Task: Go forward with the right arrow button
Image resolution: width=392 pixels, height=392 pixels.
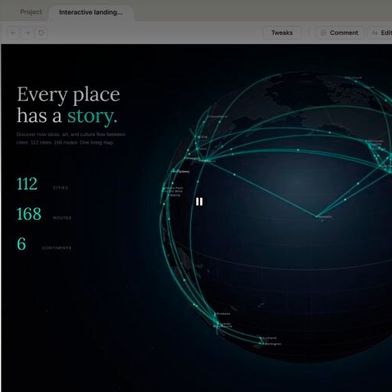Action: [27, 33]
